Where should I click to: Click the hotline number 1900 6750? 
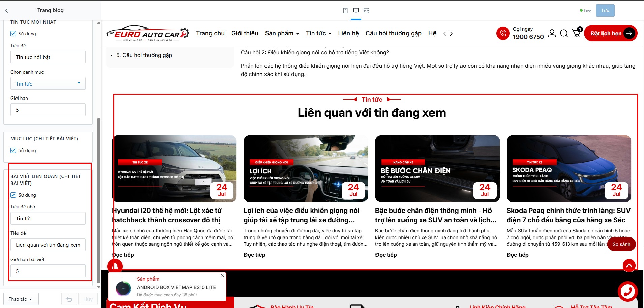point(529,37)
